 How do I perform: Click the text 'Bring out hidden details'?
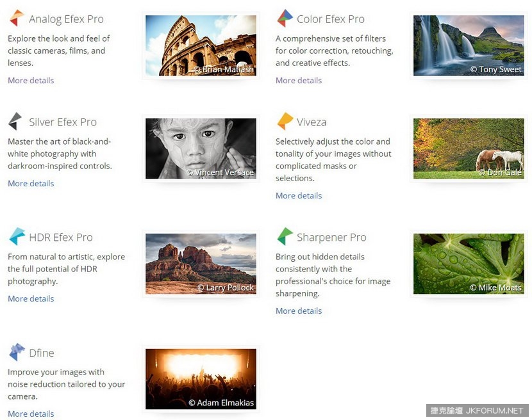pos(320,257)
